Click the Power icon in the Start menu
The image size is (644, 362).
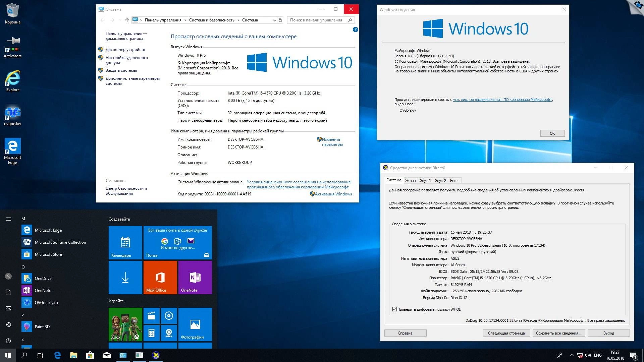[x=8, y=341]
